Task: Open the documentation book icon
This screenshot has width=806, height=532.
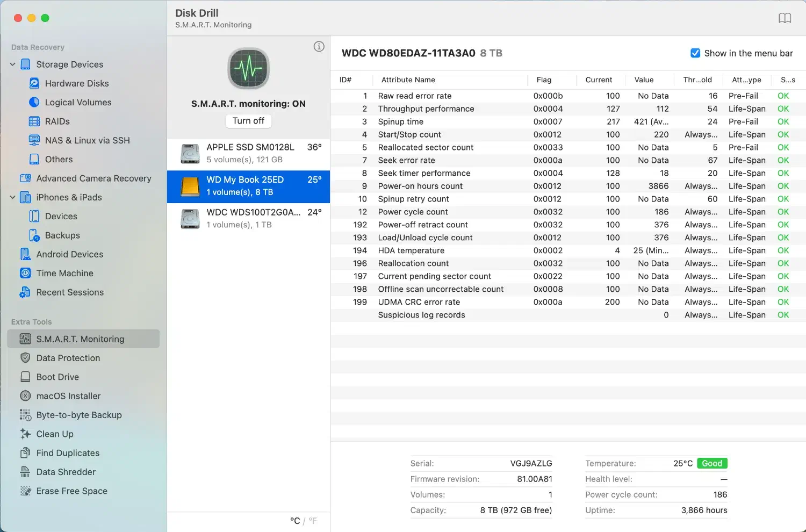Action: click(785, 18)
